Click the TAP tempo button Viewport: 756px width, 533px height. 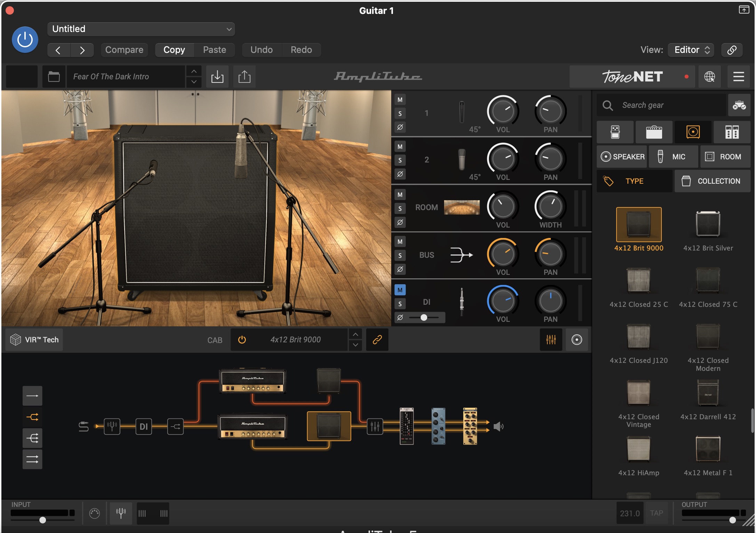pos(657,513)
